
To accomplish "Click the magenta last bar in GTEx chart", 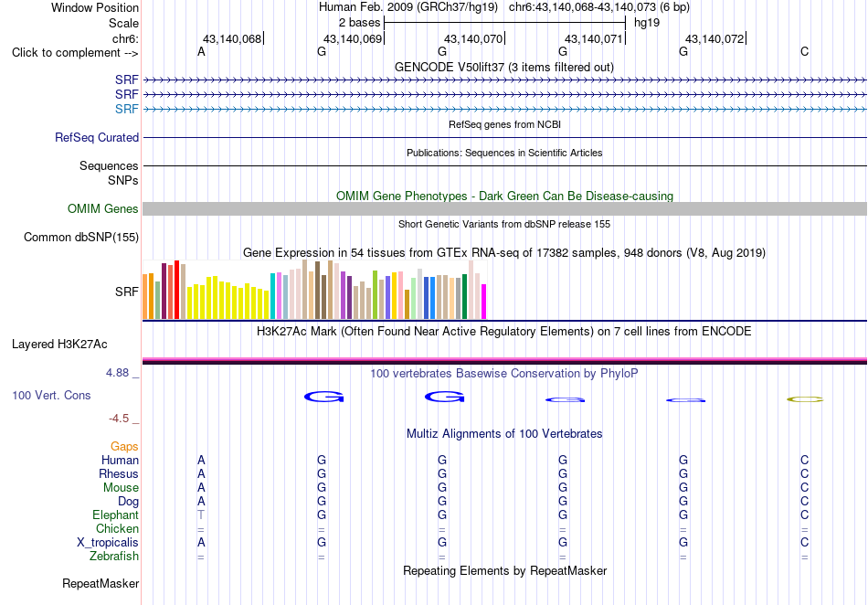I will pos(484,302).
